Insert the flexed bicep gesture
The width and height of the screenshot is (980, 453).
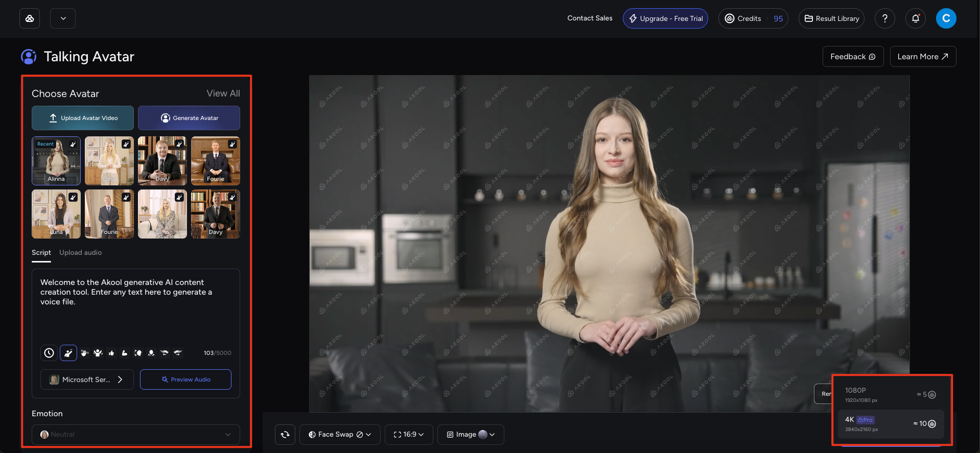click(x=125, y=353)
